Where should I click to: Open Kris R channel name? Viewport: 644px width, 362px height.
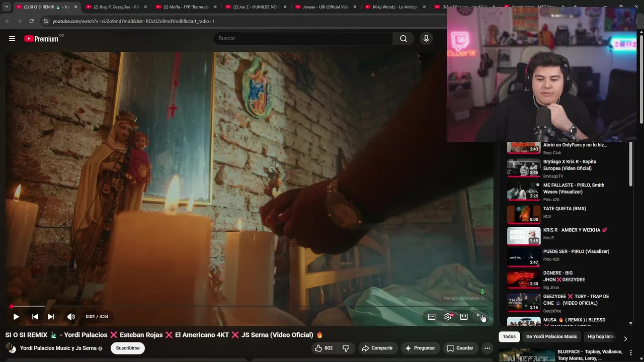548,238
